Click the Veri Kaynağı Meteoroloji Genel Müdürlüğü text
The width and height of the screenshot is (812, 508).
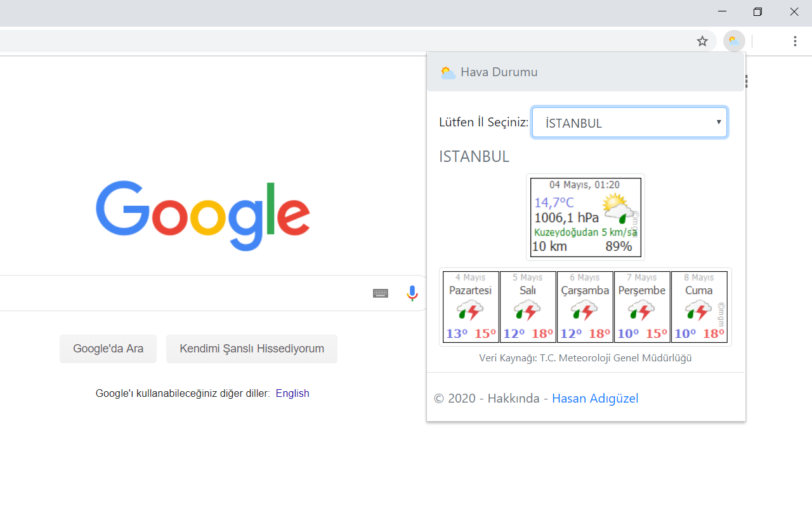click(586, 358)
